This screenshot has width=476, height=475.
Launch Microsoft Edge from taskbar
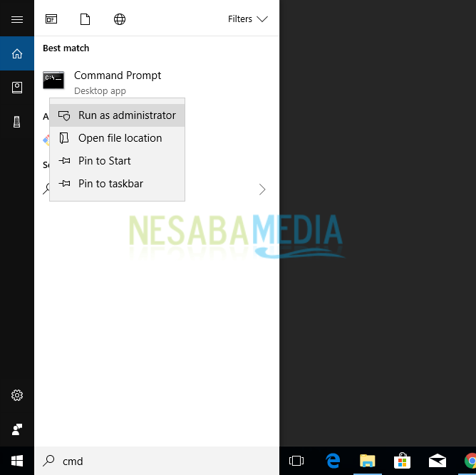[x=333, y=461]
